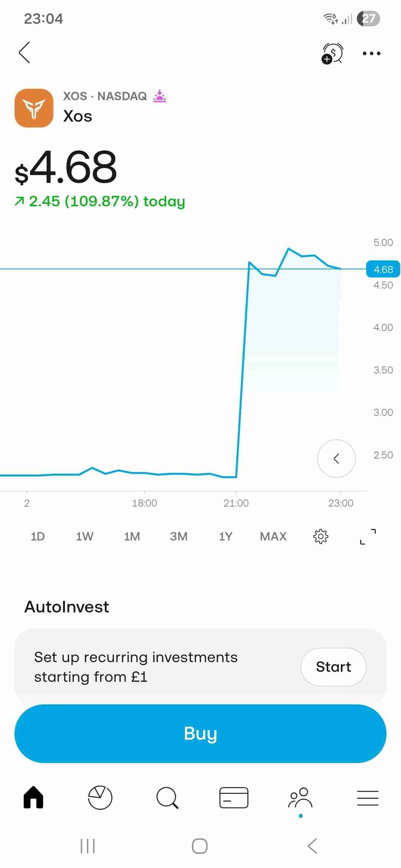Tap the pre-market sunrise icon
Viewport: 401px width, 868px height.
[160, 96]
